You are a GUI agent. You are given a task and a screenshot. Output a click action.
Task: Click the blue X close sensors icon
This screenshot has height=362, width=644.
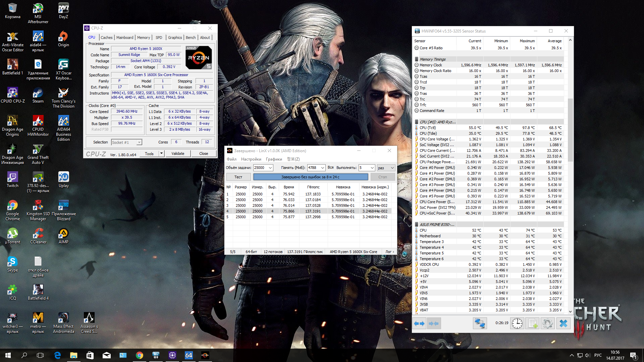[563, 323]
